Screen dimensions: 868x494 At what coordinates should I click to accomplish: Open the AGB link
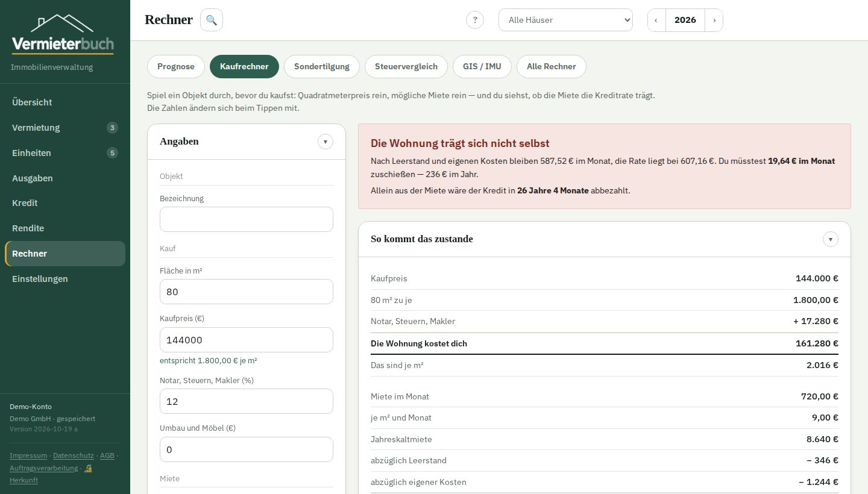tap(107, 455)
